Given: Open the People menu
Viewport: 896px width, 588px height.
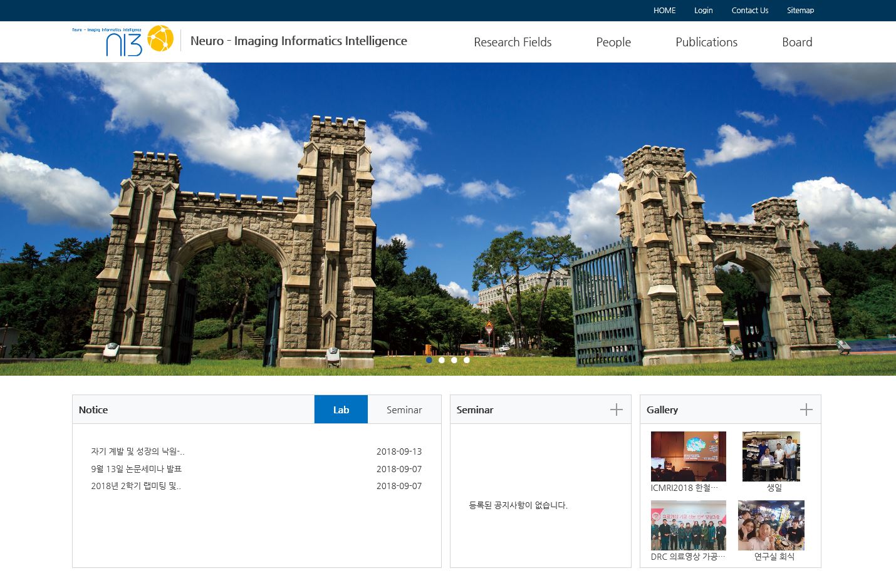Looking at the screenshot, I should (613, 42).
